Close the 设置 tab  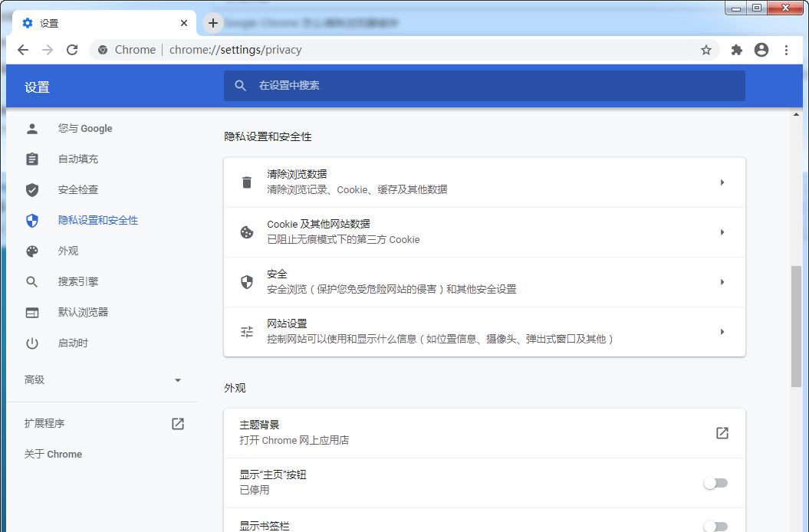pos(184,23)
